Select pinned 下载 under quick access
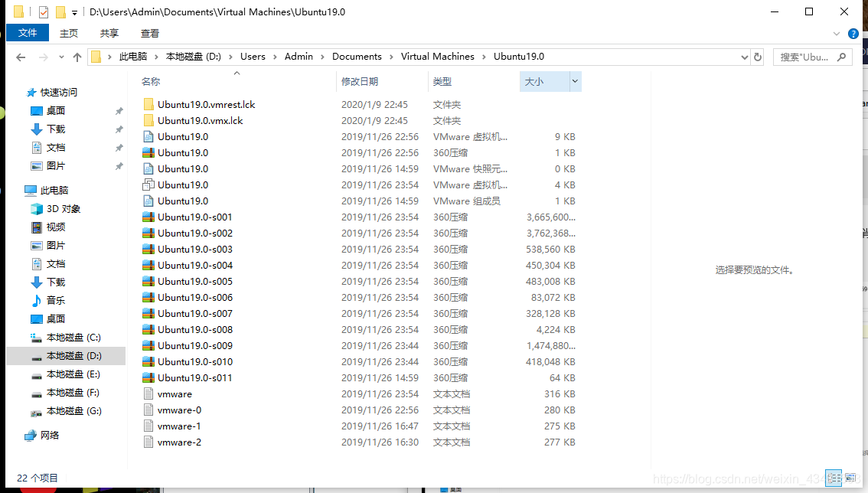 (55, 129)
